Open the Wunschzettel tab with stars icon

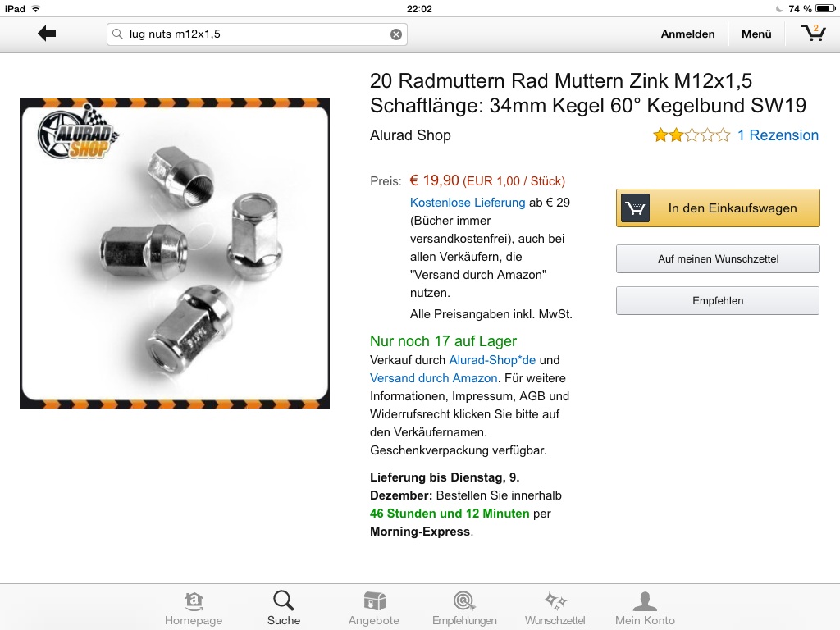click(x=555, y=609)
